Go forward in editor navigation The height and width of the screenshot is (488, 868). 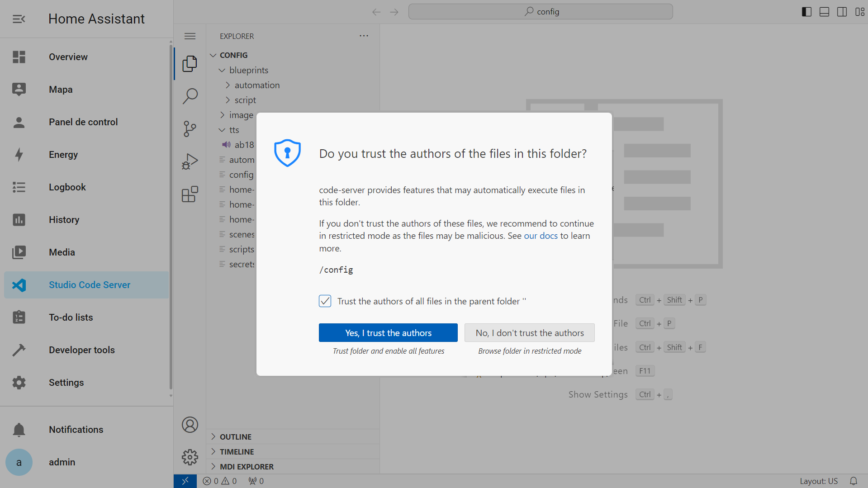pos(394,12)
